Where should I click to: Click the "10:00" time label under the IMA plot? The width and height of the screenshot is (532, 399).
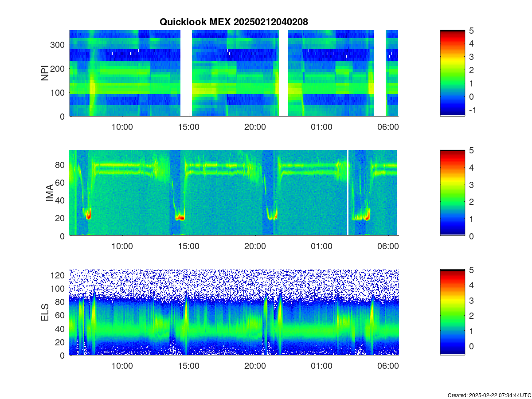(x=122, y=246)
